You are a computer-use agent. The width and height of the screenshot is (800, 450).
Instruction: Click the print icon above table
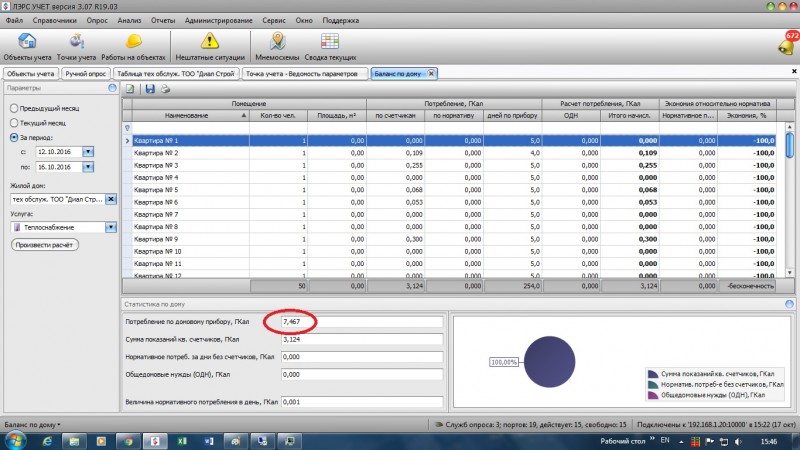coord(165,89)
